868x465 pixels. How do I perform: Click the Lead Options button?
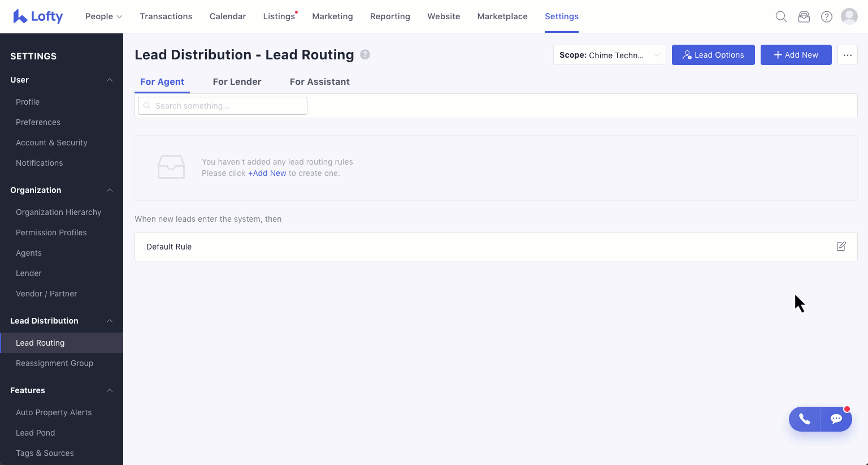[713, 55]
